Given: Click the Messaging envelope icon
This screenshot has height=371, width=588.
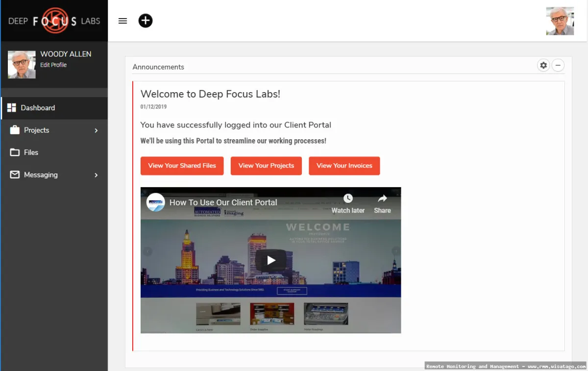Looking at the screenshot, I should click(x=15, y=175).
